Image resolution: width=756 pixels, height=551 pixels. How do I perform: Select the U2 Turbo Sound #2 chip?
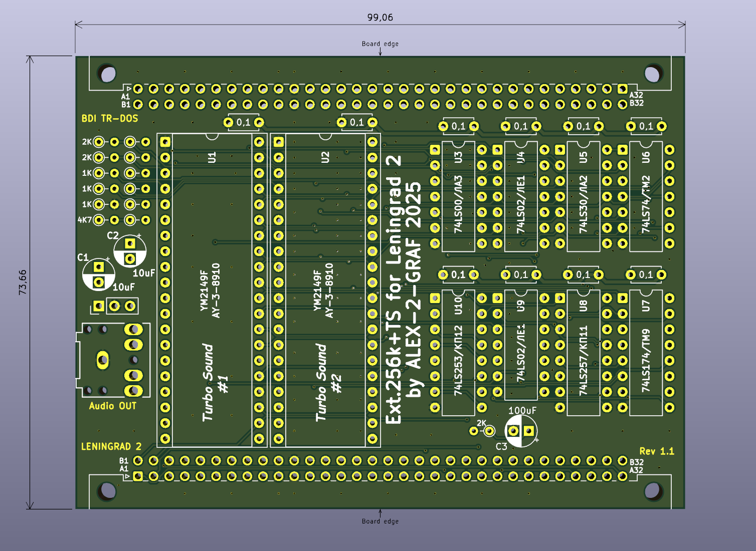pyautogui.click(x=325, y=291)
